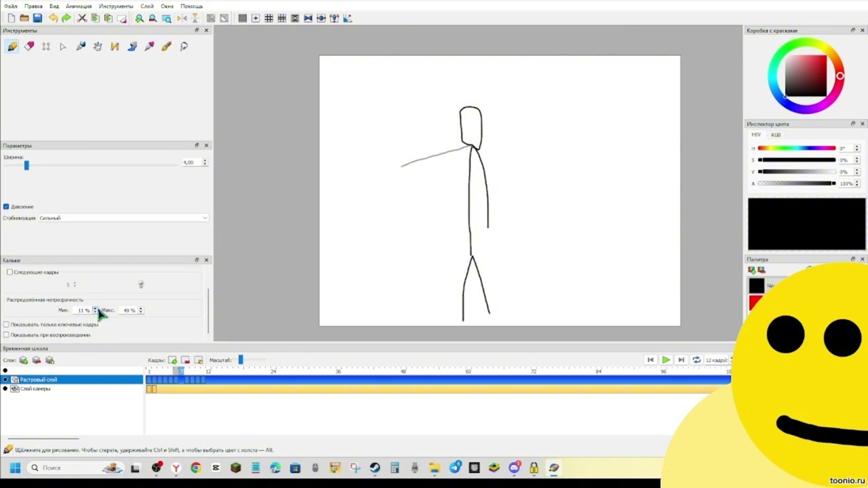Undo the last action
This screenshot has height=488, width=868.
pos(53,18)
